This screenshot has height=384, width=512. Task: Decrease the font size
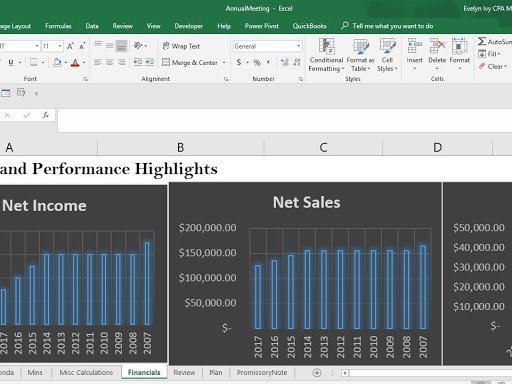click(x=82, y=46)
